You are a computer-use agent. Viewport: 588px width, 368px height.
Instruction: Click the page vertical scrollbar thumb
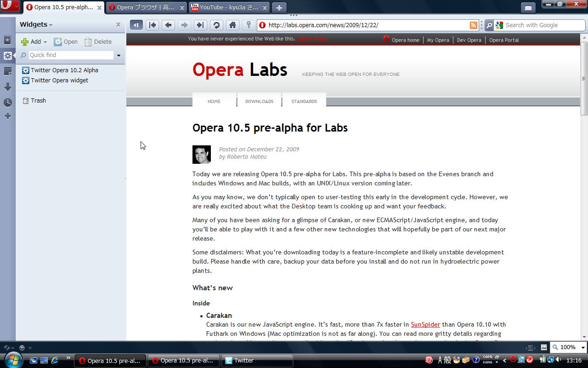[x=584, y=78]
